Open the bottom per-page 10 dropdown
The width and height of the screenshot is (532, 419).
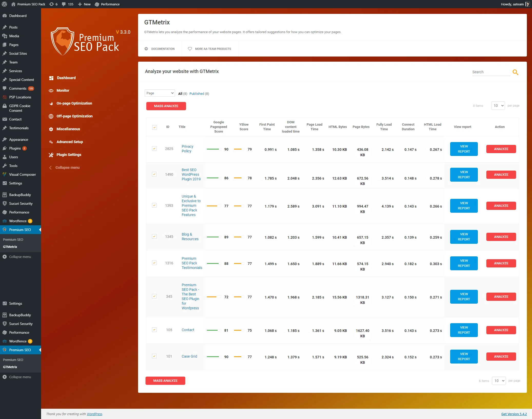(x=499, y=381)
